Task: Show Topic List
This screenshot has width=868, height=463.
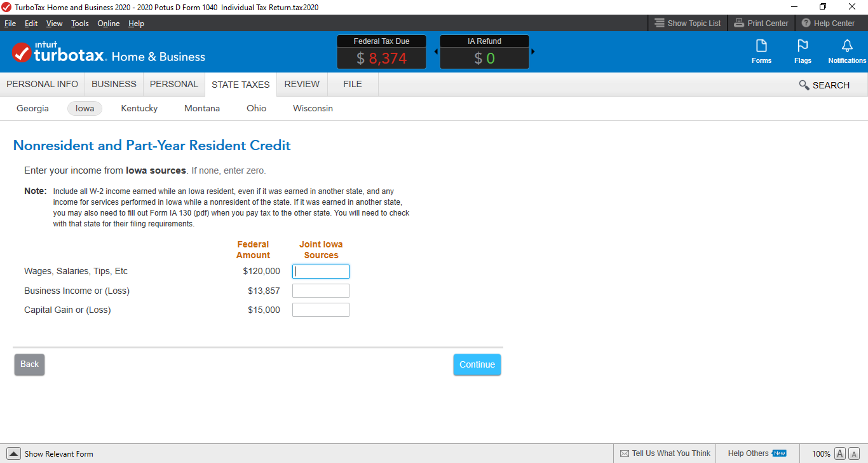Action: pyautogui.click(x=688, y=23)
